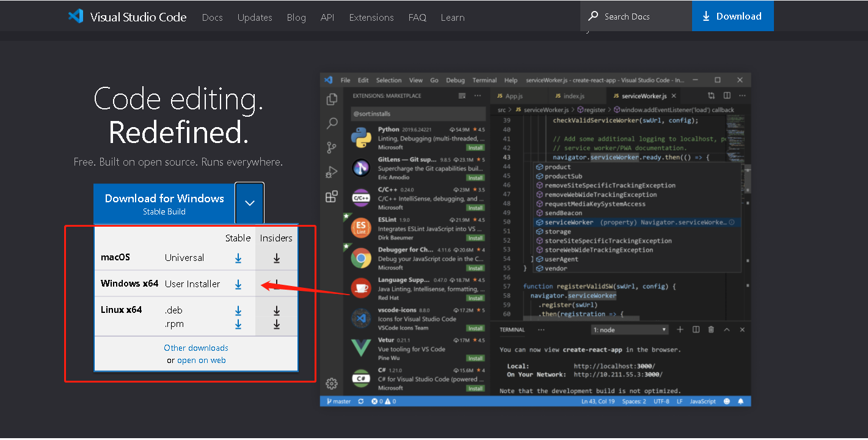Select Search icon in activity bar

(332, 123)
